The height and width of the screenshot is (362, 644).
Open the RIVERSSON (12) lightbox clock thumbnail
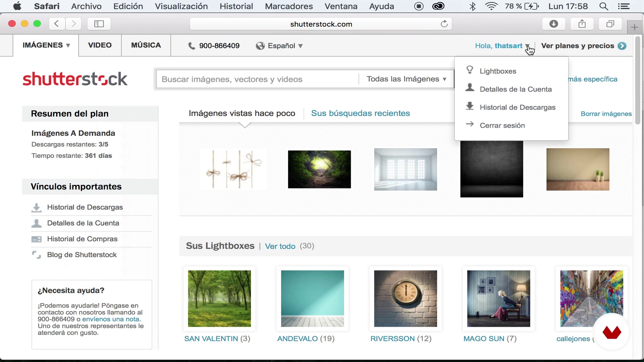point(406,299)
